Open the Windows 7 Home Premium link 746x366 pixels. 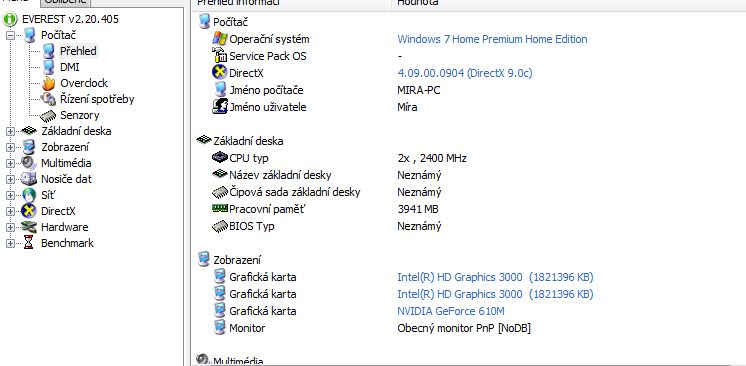pyautogui.click(x=492, y=39)
